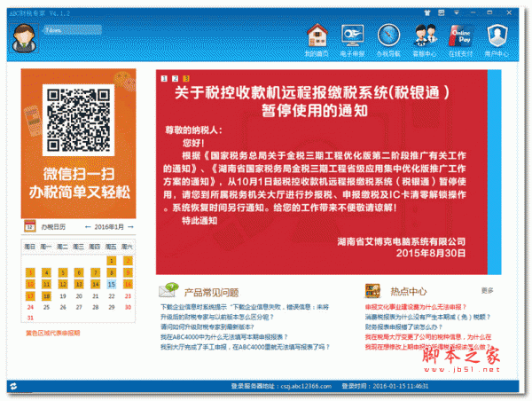Select January 6 in the calendar
Screen dimensions: 532x401
79,272
